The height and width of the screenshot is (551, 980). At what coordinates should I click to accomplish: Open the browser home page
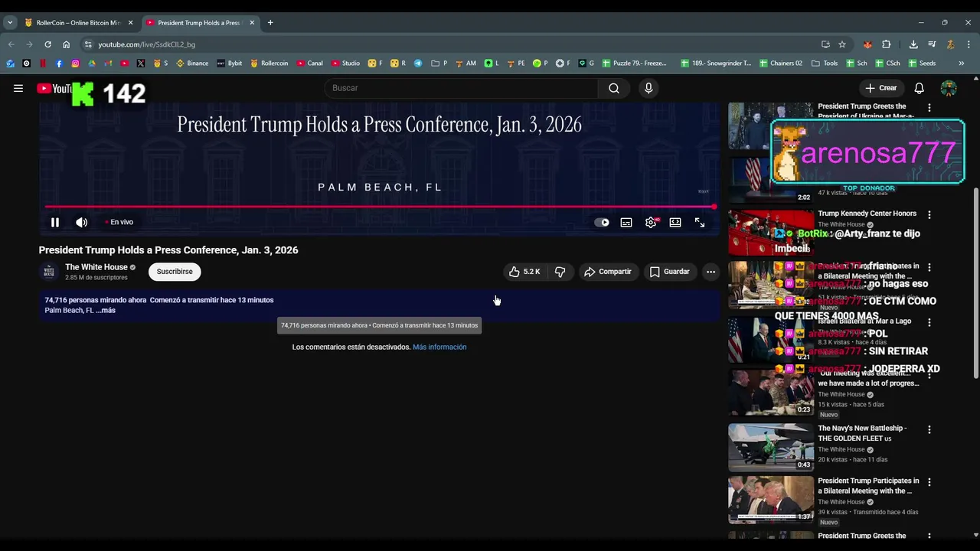click(x=66, y=44)
